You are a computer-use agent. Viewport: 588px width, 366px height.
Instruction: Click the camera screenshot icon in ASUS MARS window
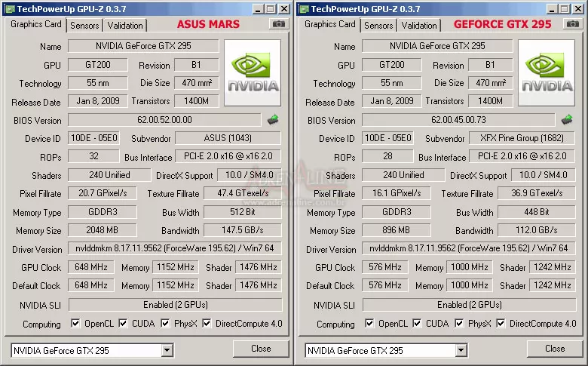point(279,24)
